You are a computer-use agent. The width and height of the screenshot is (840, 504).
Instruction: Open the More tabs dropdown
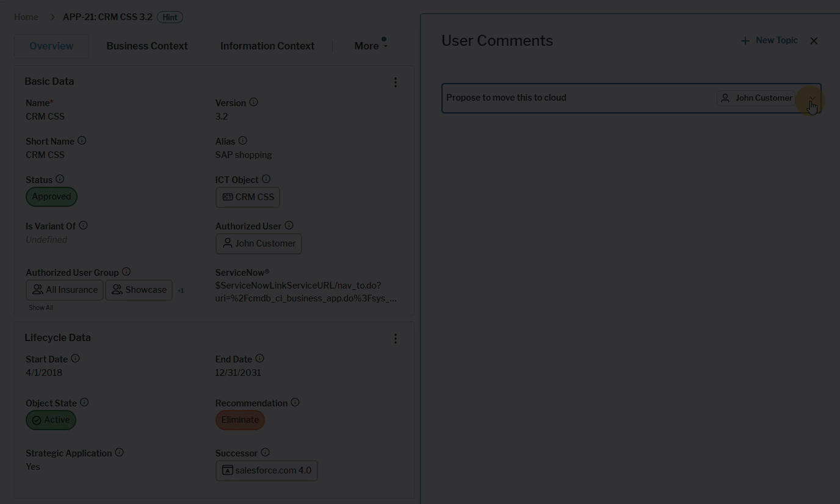[371, 46]
